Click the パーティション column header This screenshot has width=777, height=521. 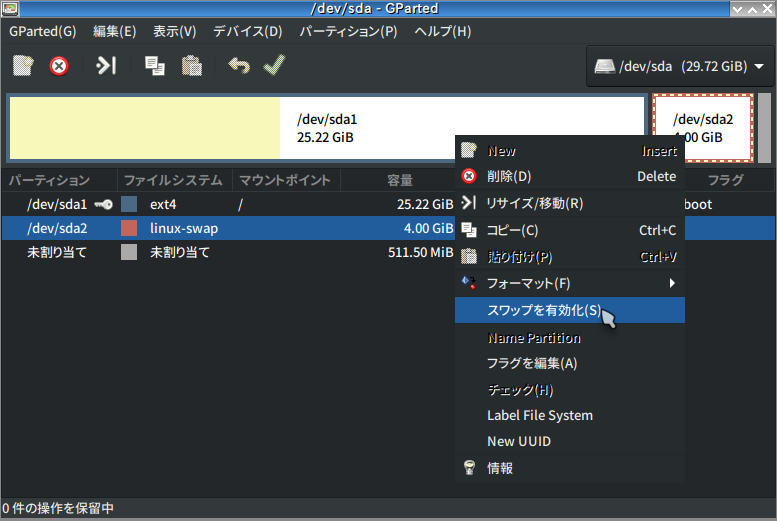pos(59,180)
